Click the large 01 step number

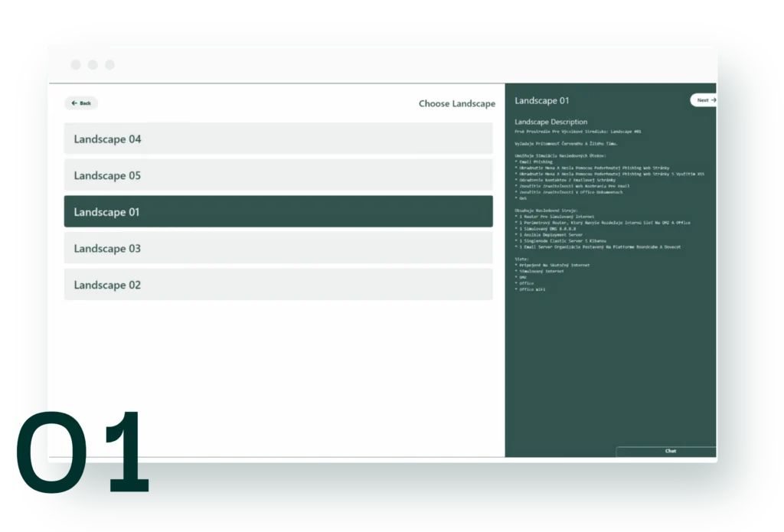point(83,452)
